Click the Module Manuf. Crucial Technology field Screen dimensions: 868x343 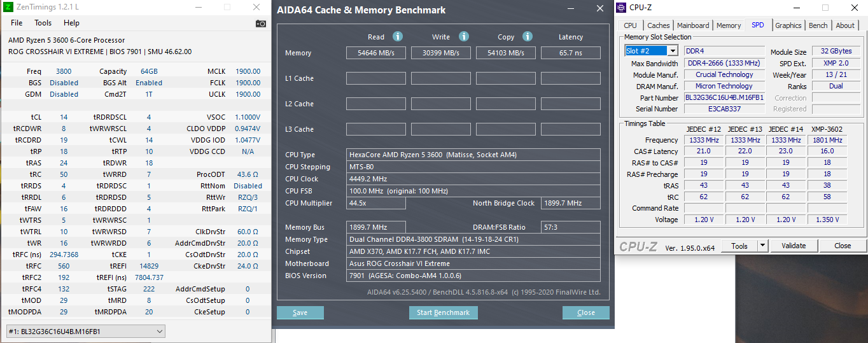coord(725,74)
